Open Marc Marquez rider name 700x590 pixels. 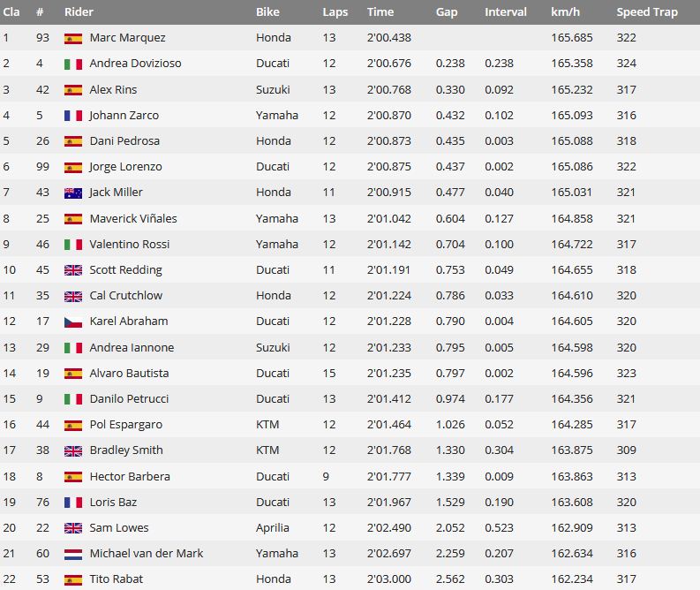point(127,38)
